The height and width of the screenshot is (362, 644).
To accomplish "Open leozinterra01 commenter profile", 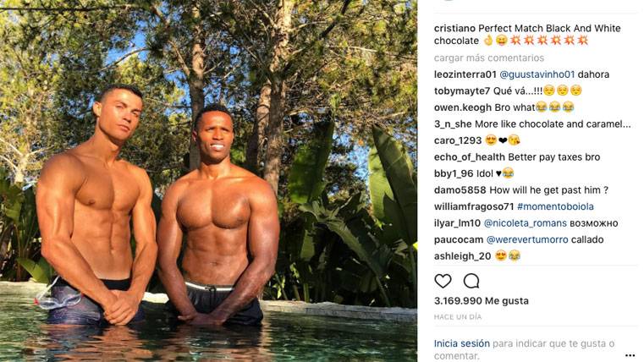I will click(x=465, y=74).
